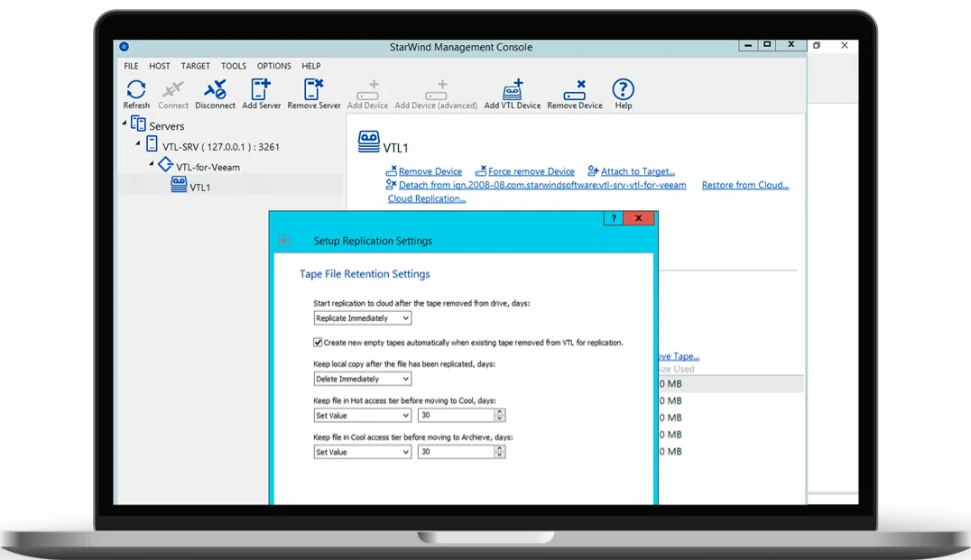Click the dialog's question mark help button
Viewport: 971px width, 560px height.
tap(613, 218)
